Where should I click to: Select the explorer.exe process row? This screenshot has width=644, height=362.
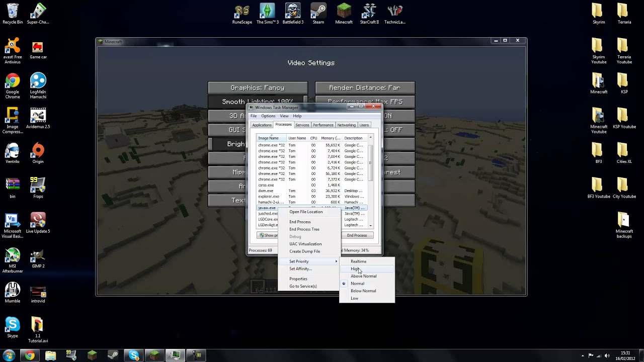coord(312,197)
